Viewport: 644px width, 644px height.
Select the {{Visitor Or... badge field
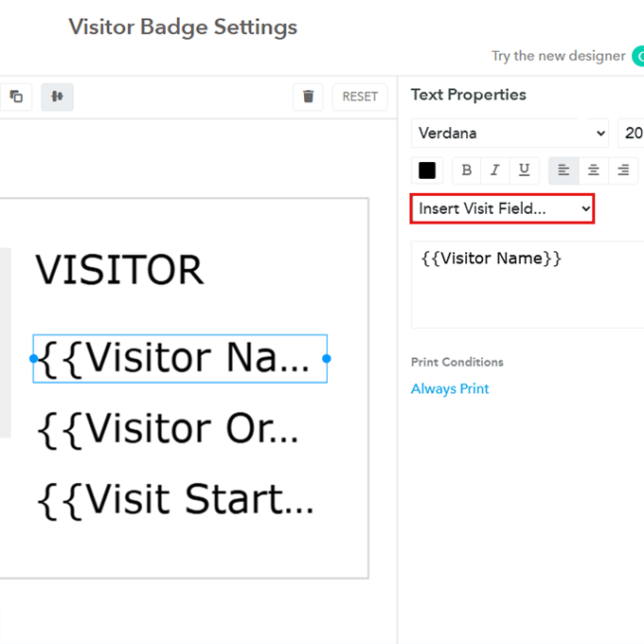pyautogui.click(x=168, y=430)
